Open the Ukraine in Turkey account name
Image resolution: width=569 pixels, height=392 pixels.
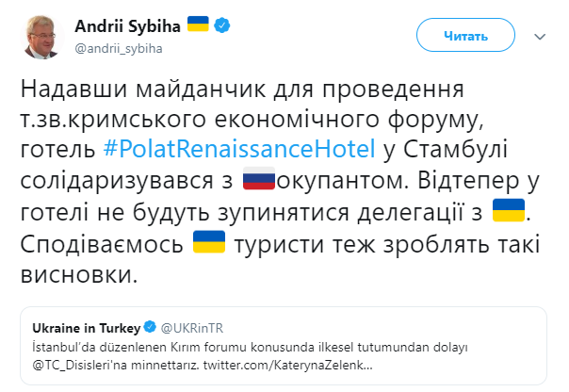click(x=86, y=327)
